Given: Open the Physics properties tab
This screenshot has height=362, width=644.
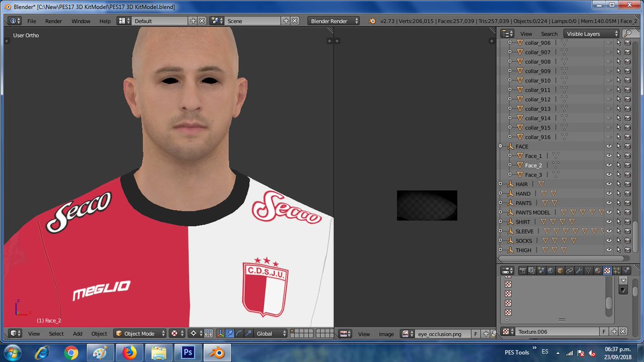Looking at the screenshot, I should (626, 270).
